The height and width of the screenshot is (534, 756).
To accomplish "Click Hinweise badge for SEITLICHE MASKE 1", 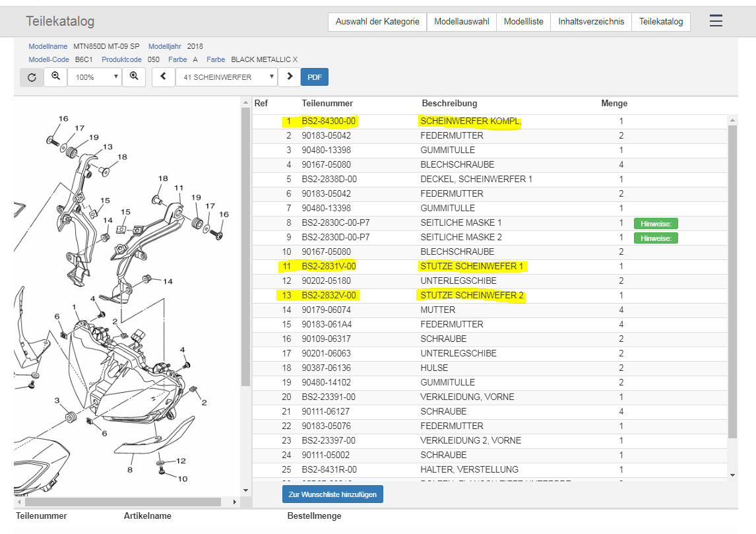I will [x=656, y=223].
